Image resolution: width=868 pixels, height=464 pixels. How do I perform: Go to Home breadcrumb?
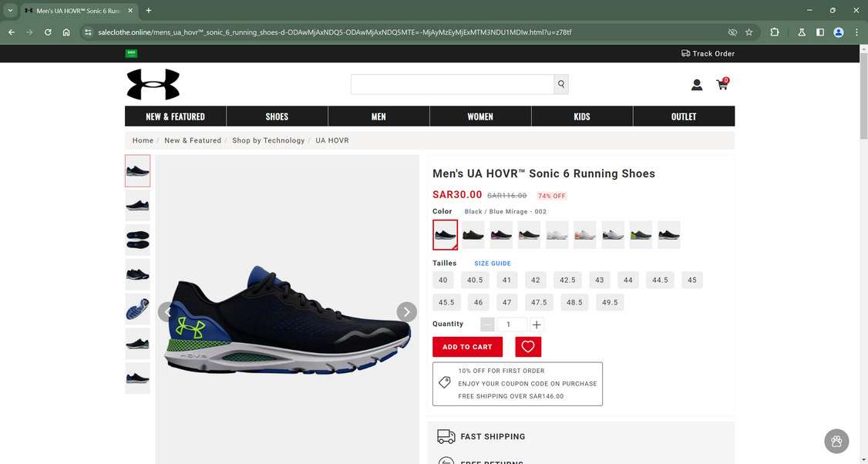pos(143,140)
